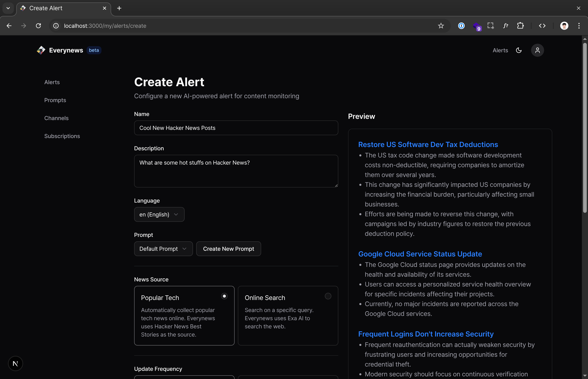Open Chrome three-dot menu
The width and height of the screenshot is (588, 379).
579,26
